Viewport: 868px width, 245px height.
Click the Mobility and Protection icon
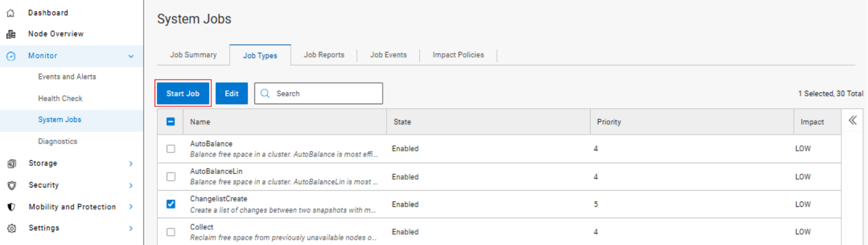click(x=11, y=207)
